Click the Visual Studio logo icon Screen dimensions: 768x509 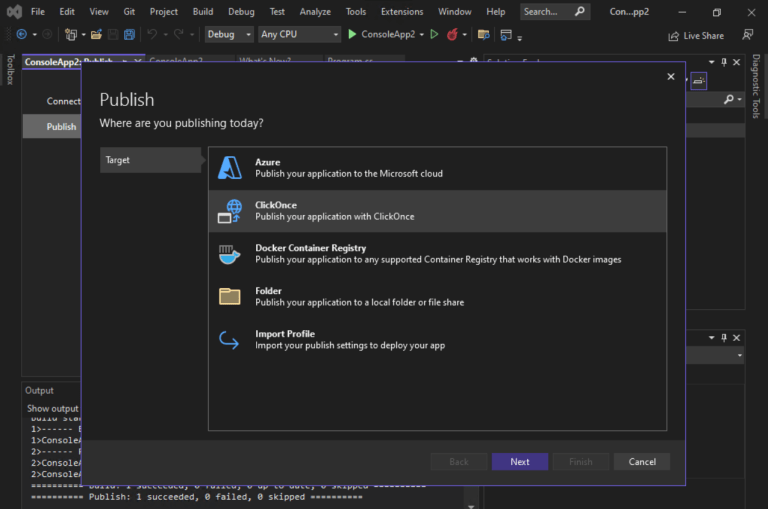click(14, 12)
